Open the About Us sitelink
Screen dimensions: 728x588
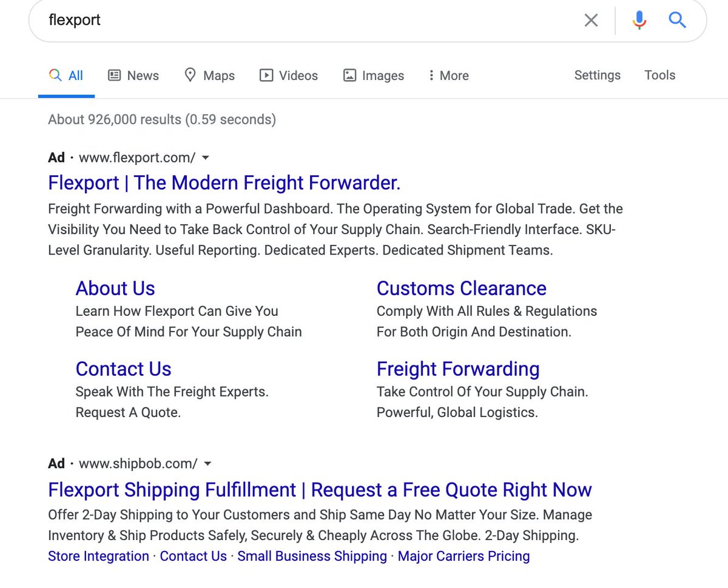[x=115, y=288]
